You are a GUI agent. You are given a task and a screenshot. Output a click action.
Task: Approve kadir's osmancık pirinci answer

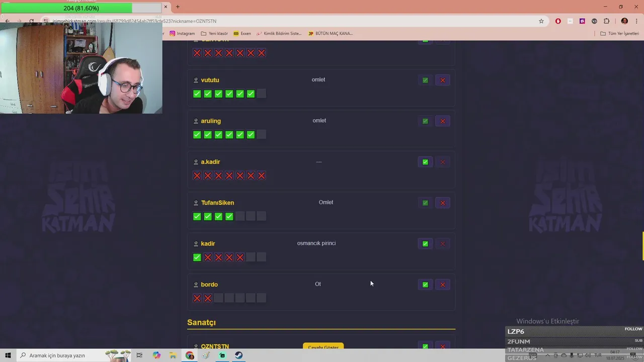(425, 244)
